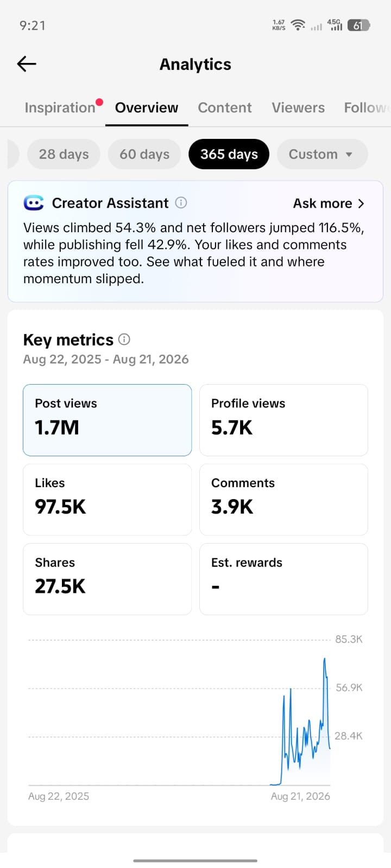Tap the Wi-Fi status icon
The image size is (391, 868).
298,25
